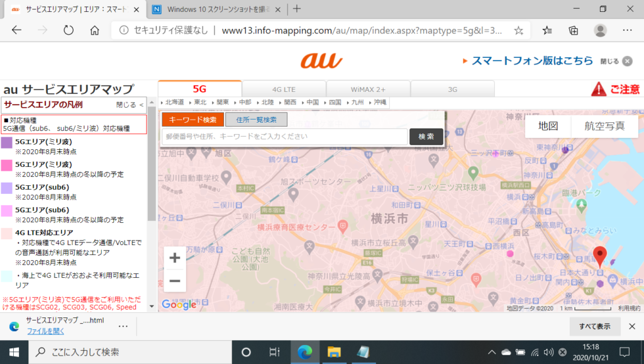Viewport: 644px width, 364px height.
Task: Open the browser profile avatar
Action: click(x=600, y=30)
